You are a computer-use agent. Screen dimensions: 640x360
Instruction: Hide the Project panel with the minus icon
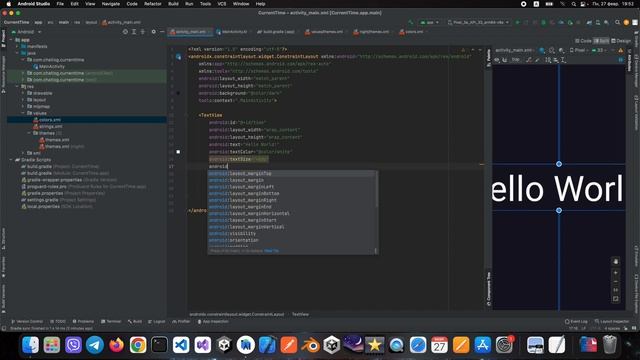tap(162, 31)
